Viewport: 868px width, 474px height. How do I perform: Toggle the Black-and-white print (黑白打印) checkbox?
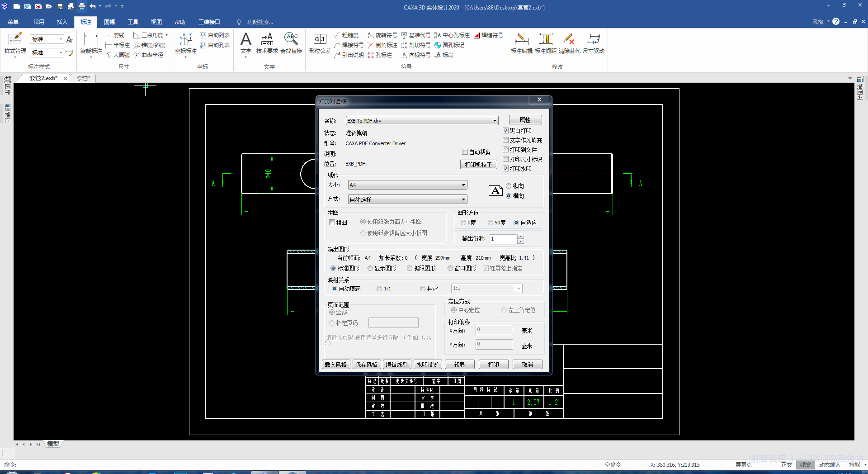[x=506, y=131]
